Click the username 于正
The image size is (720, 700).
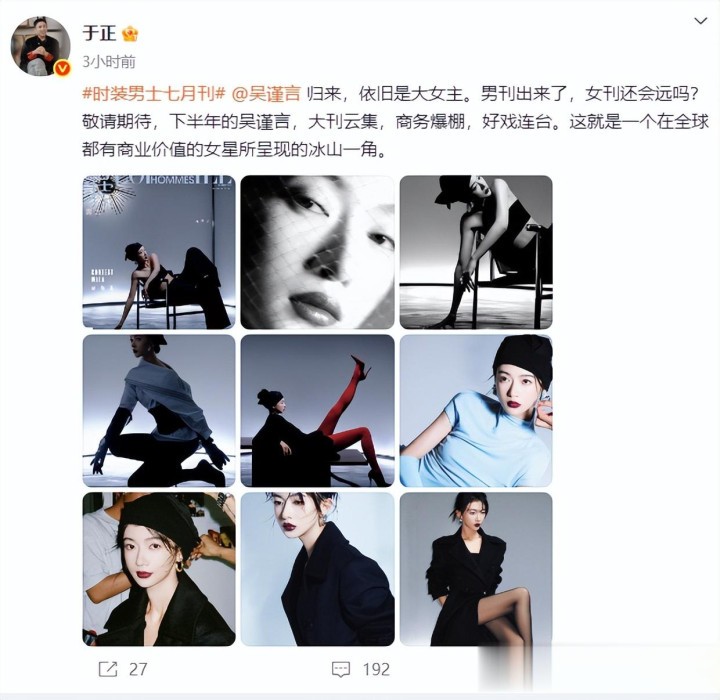[x=99, y=33]
